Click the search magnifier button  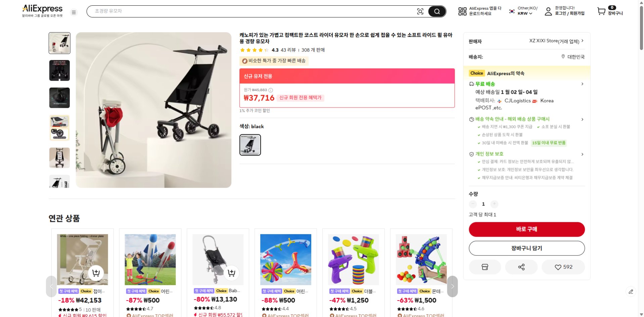[436, 11]
